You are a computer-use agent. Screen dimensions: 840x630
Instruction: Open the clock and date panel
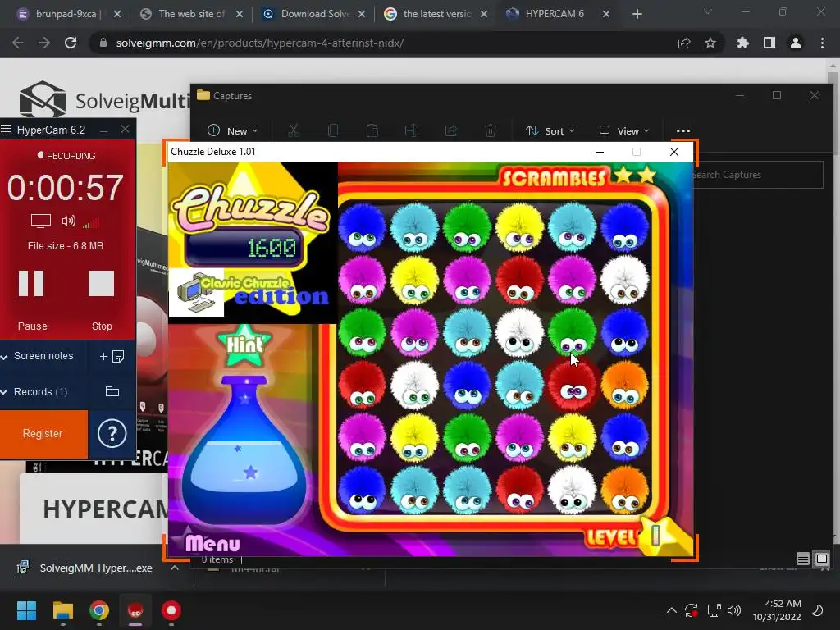777,610
